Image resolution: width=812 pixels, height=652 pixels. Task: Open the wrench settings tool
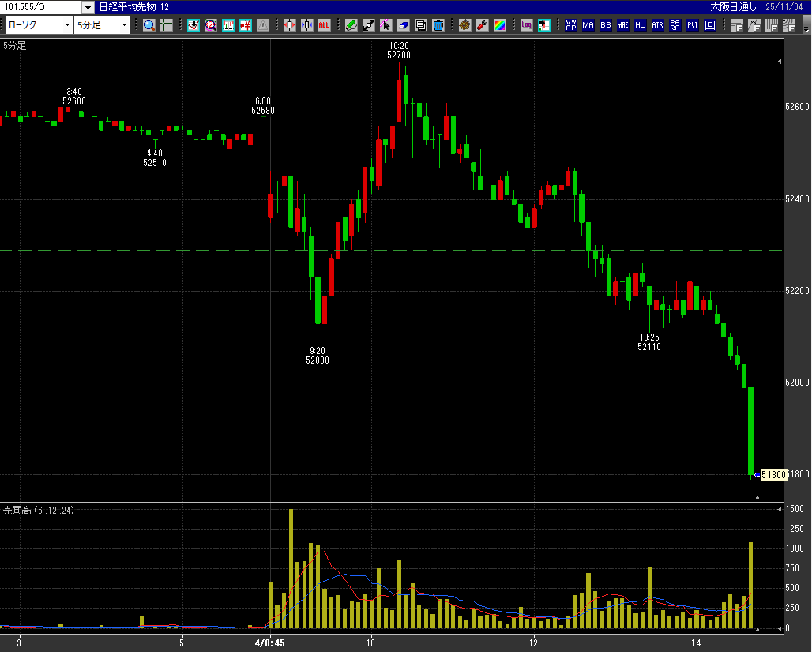(482, 25)
